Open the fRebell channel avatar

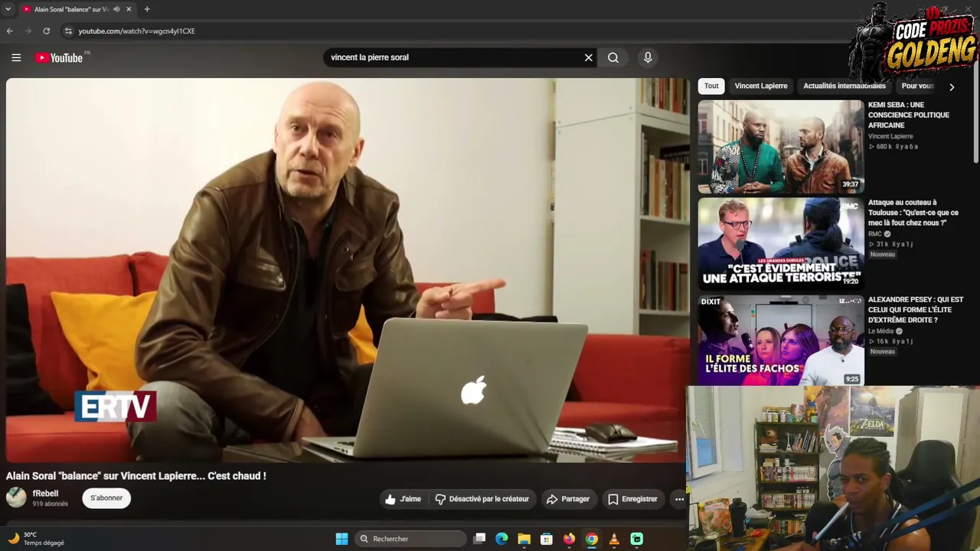16,498
